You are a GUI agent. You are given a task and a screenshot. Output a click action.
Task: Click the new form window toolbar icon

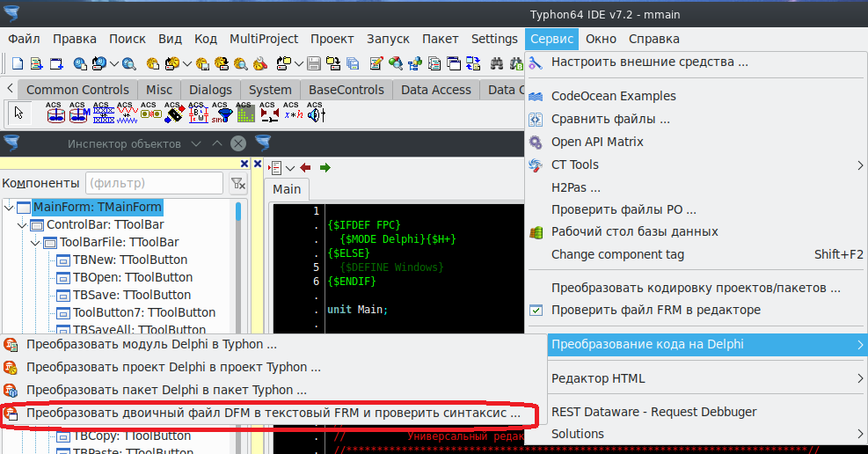tap(56, 63)
